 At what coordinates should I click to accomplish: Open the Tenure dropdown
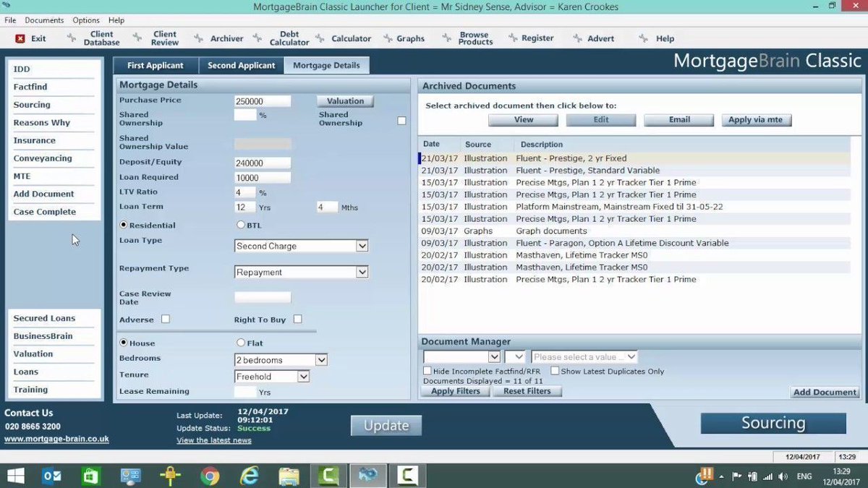coord(273,376)
